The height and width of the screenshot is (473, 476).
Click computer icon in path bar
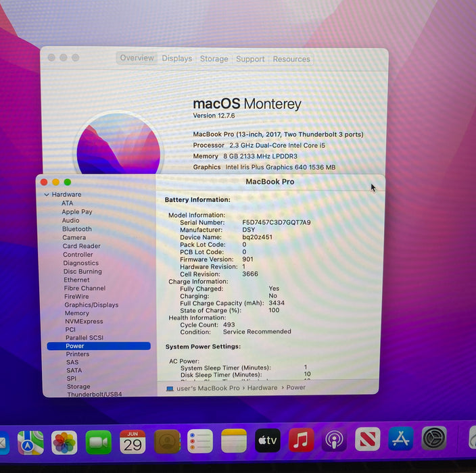click(170, 389)
